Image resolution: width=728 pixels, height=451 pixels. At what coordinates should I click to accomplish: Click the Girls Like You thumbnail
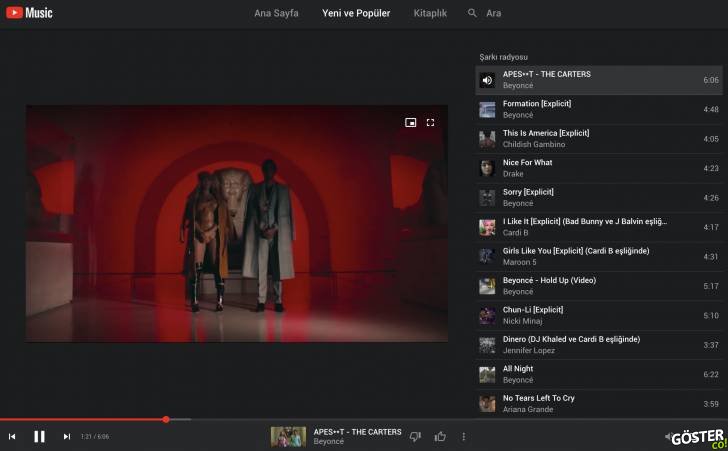[x=487, y=256]
